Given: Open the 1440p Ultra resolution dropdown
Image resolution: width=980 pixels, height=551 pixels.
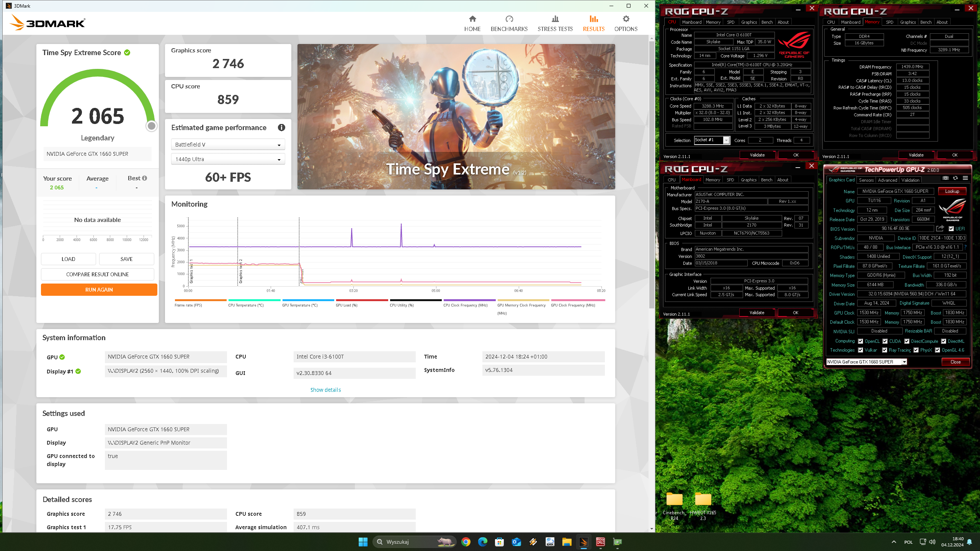Looking at the screenshot, I should coord(228,159).
